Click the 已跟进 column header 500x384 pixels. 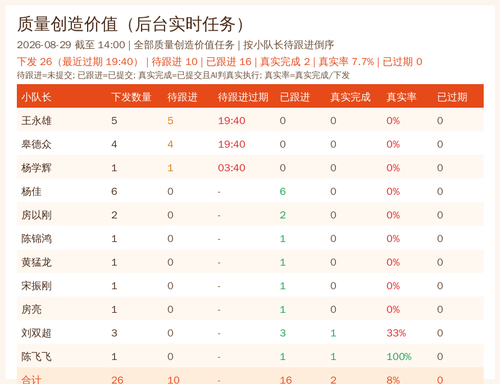coord(295,97)
